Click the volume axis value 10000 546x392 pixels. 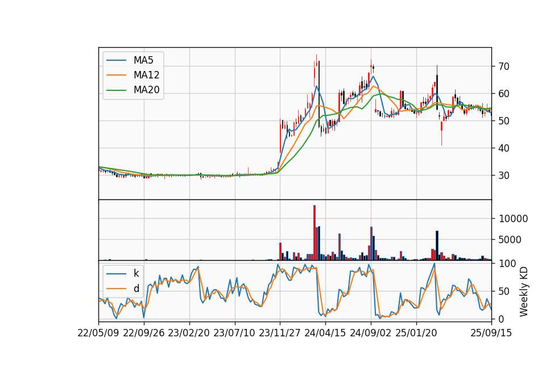tap(513, 219)
